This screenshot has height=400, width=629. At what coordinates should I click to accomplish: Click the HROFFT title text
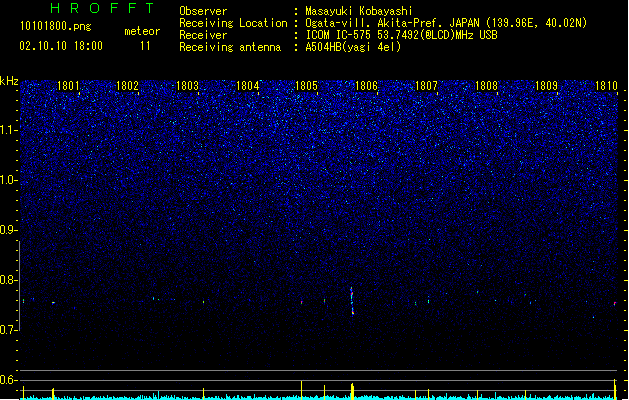[102, 8]
